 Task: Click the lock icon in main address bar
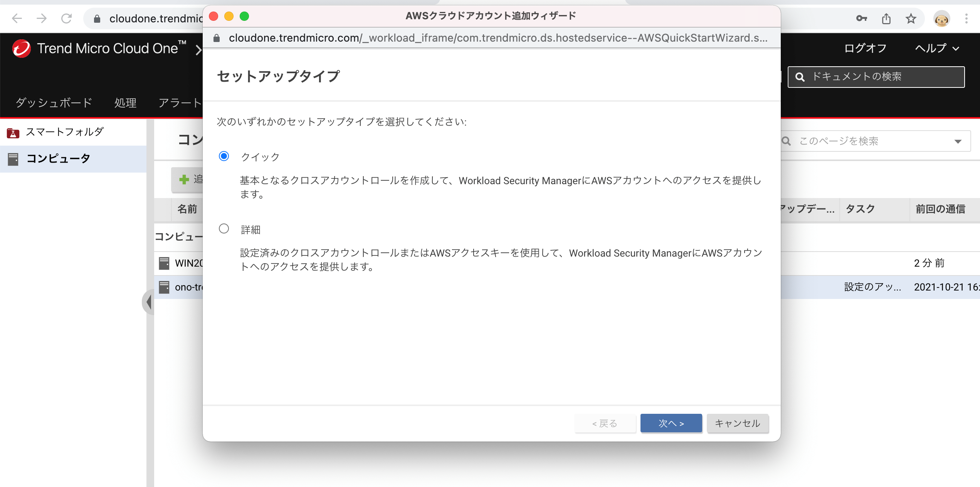[97, 18]
